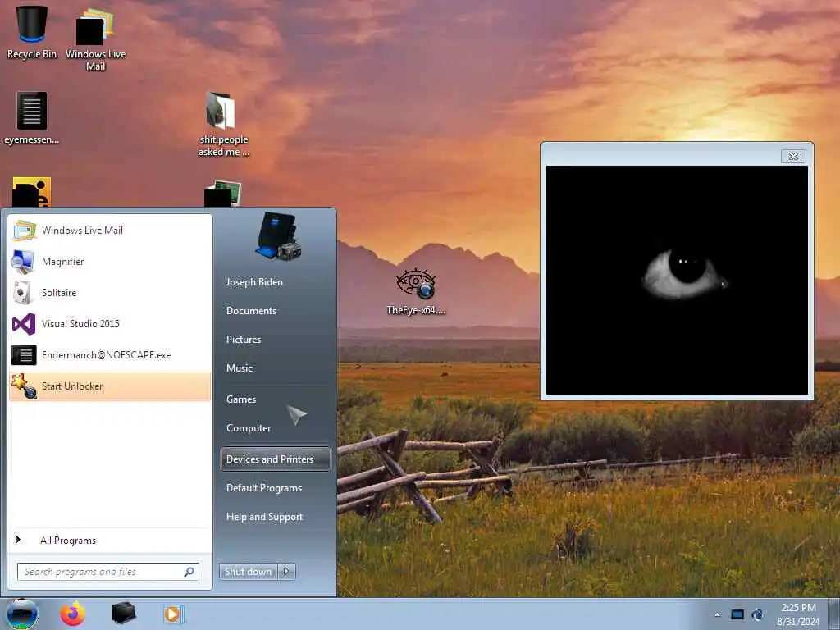Click the Magnifier icon in Start menu

pos(23,262)
